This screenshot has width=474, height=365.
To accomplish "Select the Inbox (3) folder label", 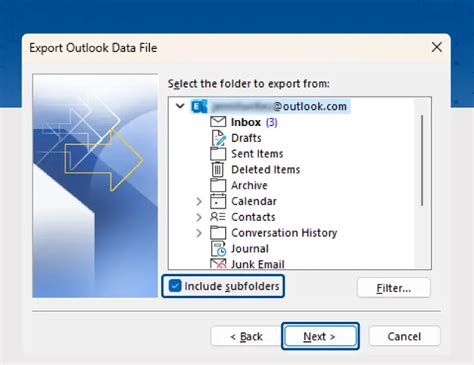I will coord(254,122).
